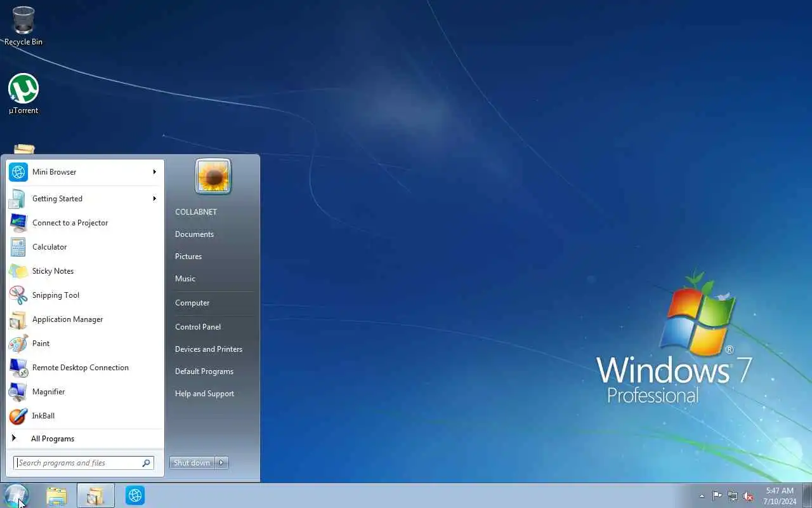Click Connect to a Projector icon
This screenshot has height=508, width=812.
(18, 223)
